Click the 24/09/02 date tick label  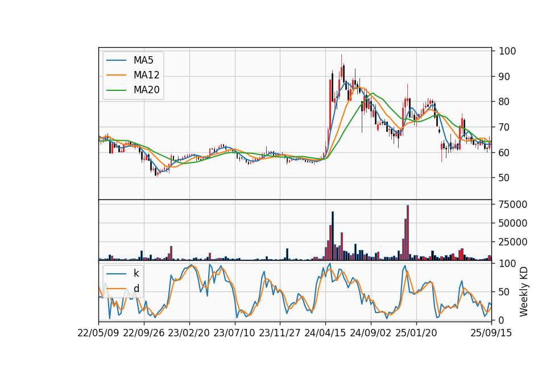(x=370, y=333)
